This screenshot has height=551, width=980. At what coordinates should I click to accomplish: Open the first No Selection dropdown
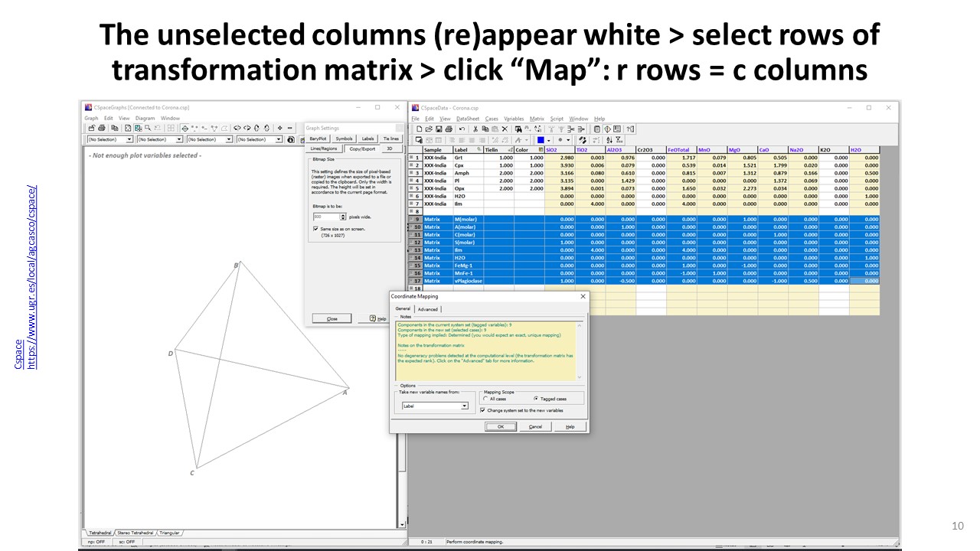click(x=129, y=140)
